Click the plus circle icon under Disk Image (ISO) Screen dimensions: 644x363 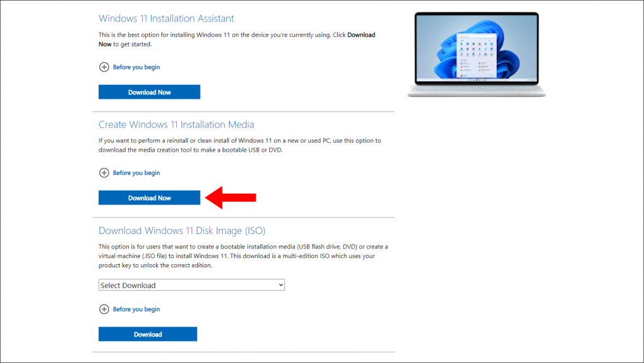[104, 309]
